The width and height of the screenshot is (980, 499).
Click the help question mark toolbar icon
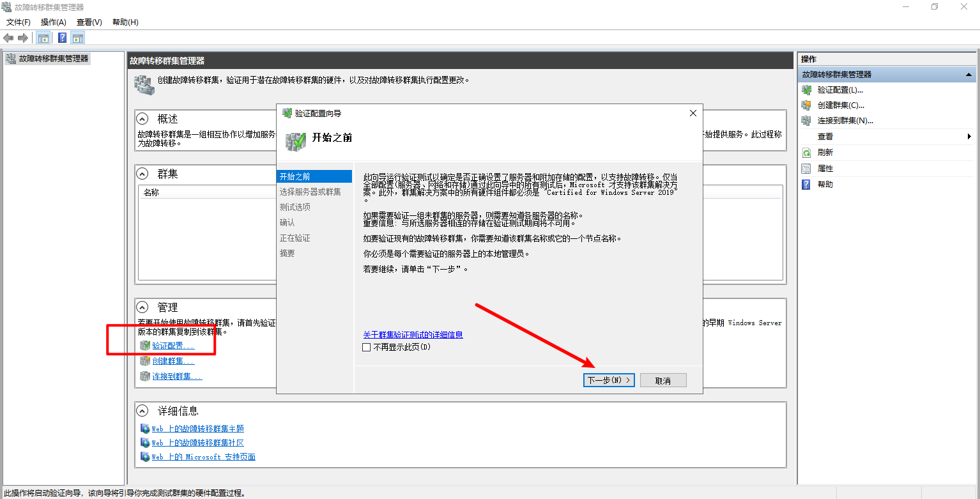(62, 38)
